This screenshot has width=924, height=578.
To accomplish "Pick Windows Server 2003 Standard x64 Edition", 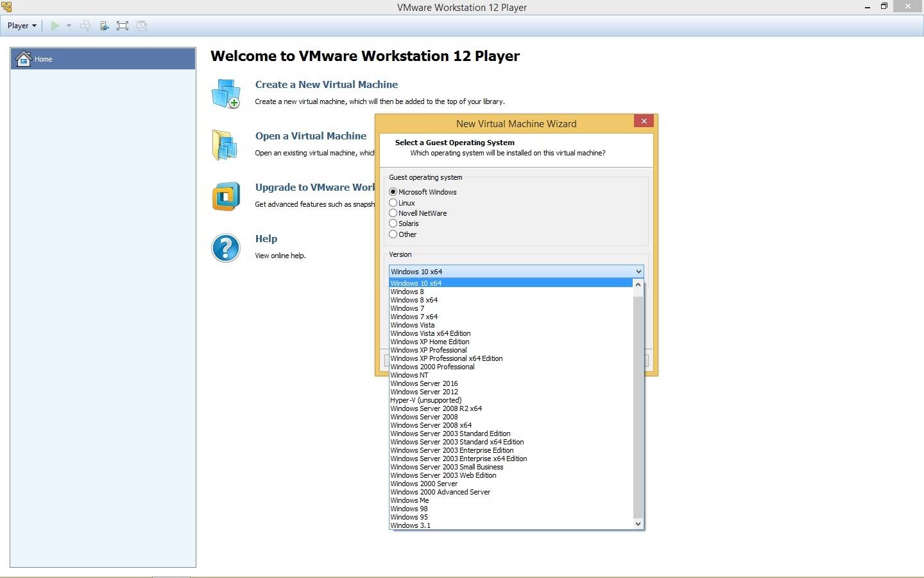I will [511, 442].
